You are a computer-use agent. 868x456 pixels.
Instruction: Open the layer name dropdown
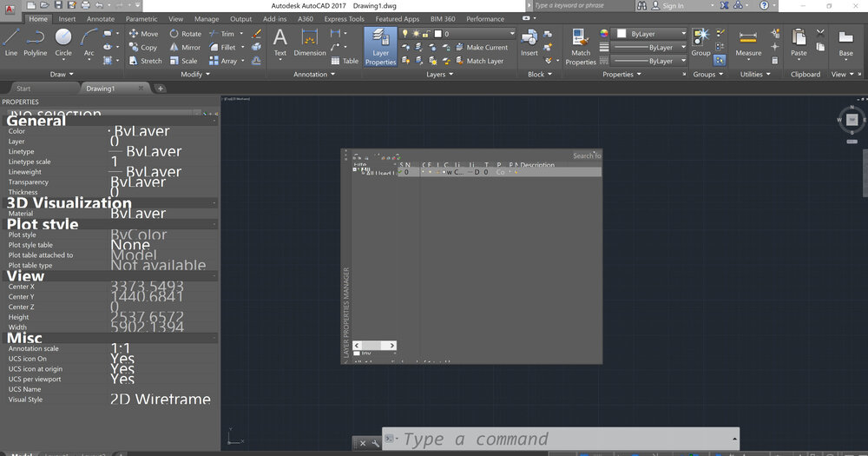click(457, 34)
